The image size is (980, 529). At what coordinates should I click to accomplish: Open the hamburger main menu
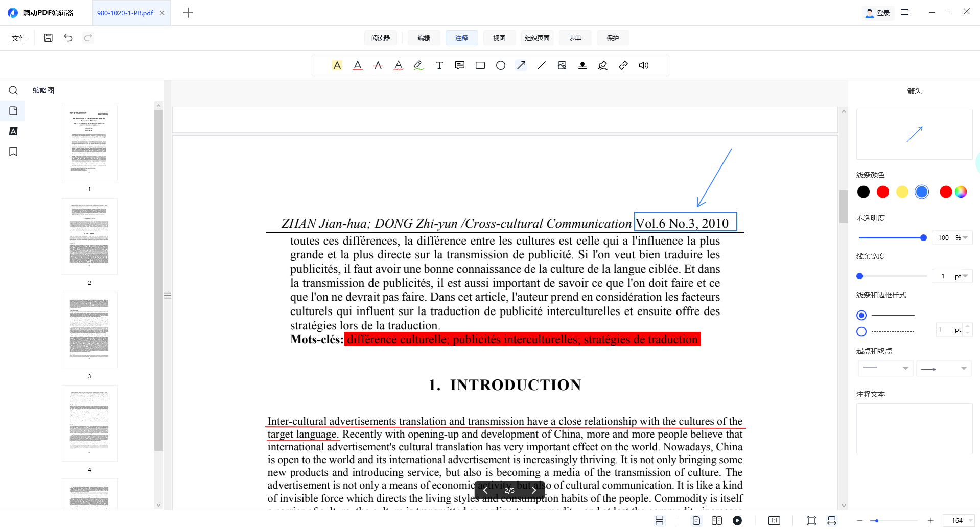click(x=905, y=12)
